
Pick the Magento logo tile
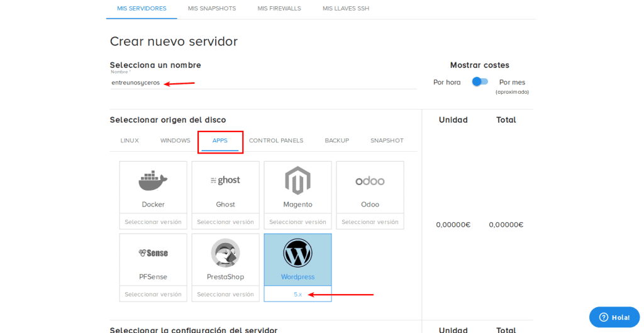pos(297,181)
